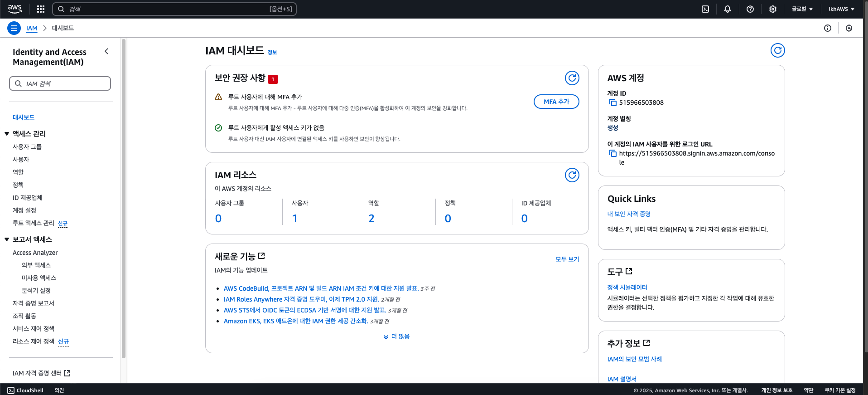Copy the IAM sign-in URL

point(613,153)
